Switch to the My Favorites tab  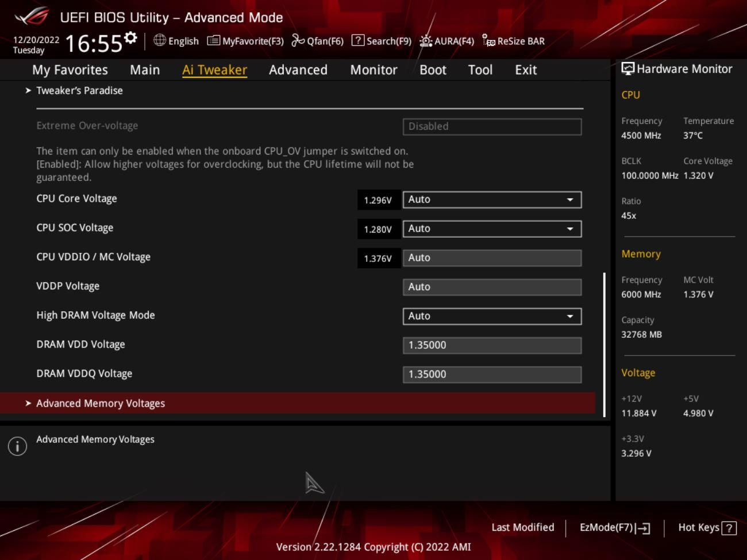pos(70,70)
